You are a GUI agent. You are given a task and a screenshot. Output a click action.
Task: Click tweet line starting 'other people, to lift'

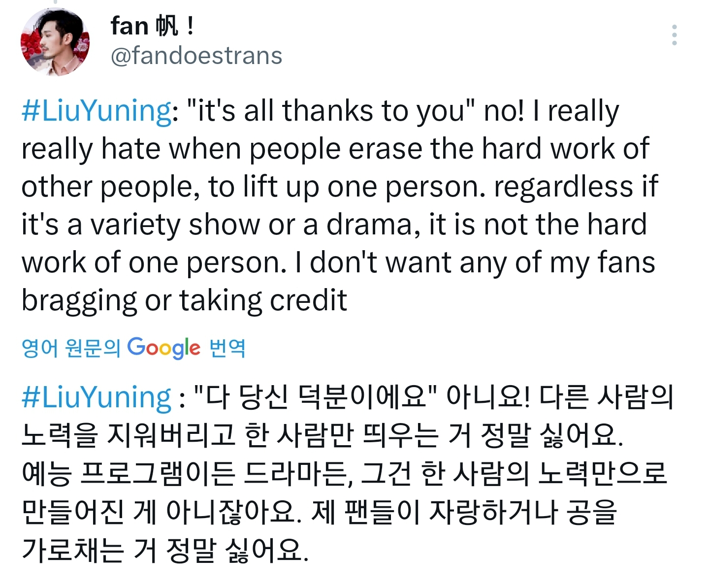click(339, 187)
